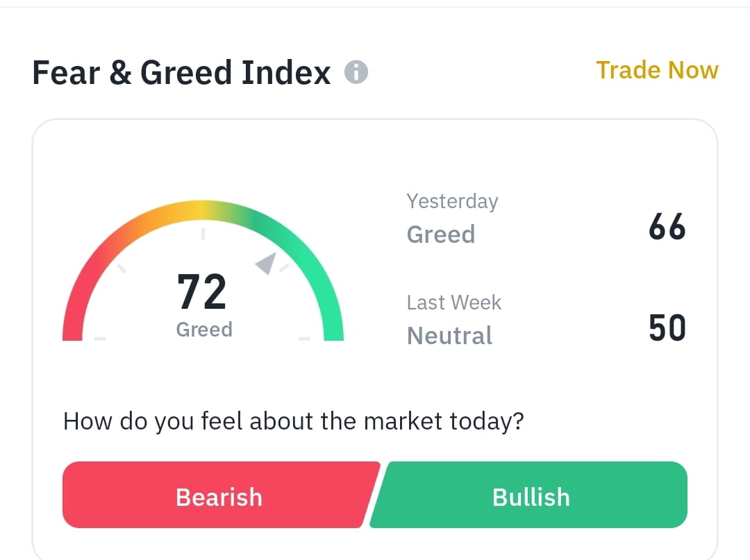The width and height of the screenshot is (750, 560).
Task: Click the Fear & Greed Index heading
Action: tap(183, 71)
